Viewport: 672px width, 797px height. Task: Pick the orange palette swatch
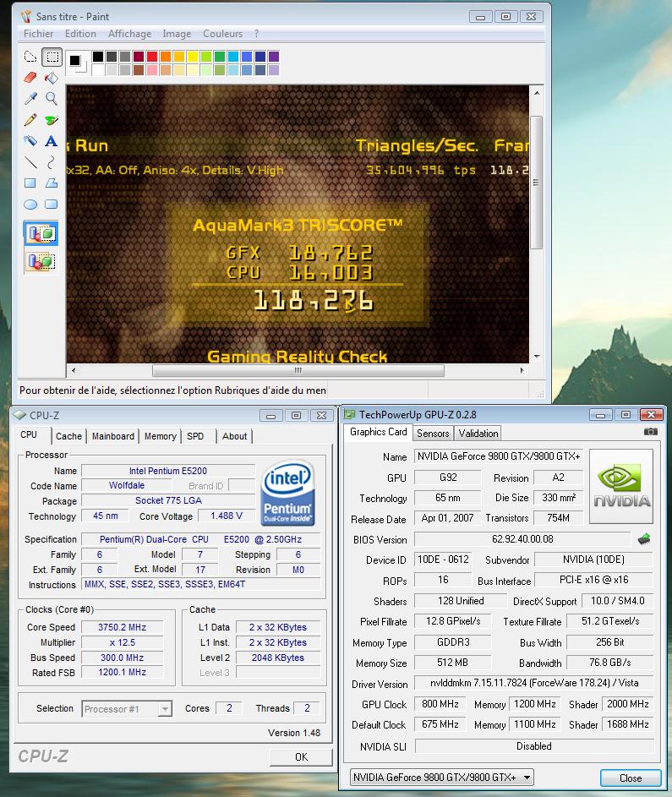tap(166, 57)
